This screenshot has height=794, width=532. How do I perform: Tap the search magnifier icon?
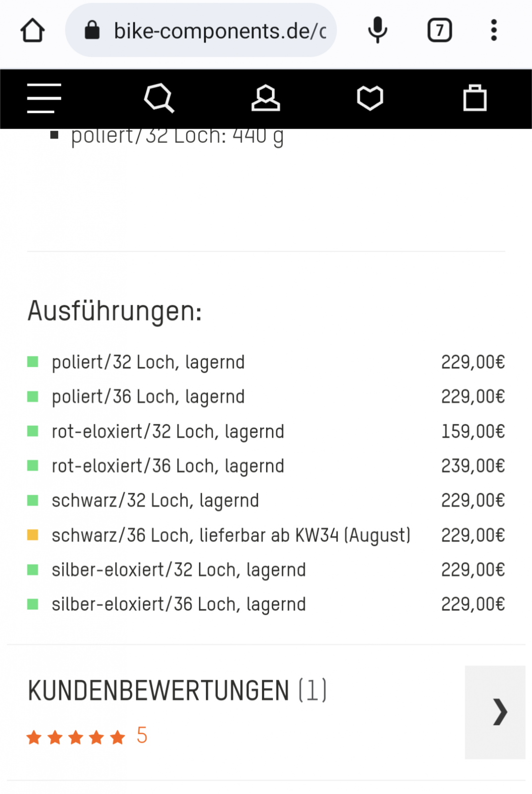pos(159,98)
